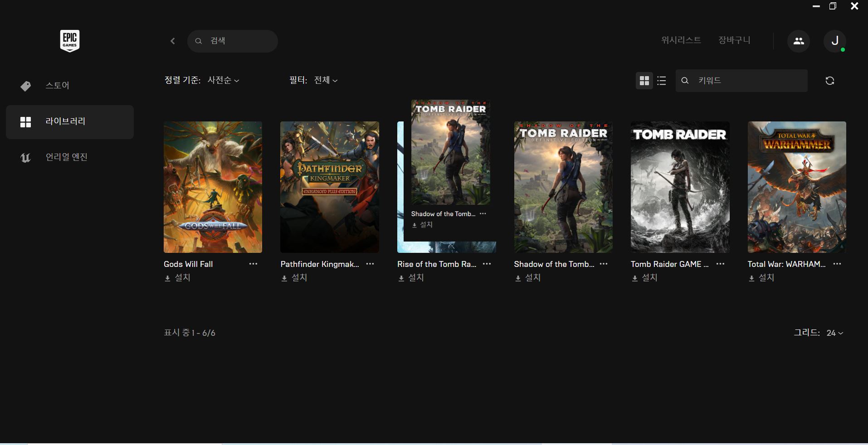Open three-dot menu for Pathfinder Kingmaker
The height and width of the screenshot is (445, 868).
point(370,264)
